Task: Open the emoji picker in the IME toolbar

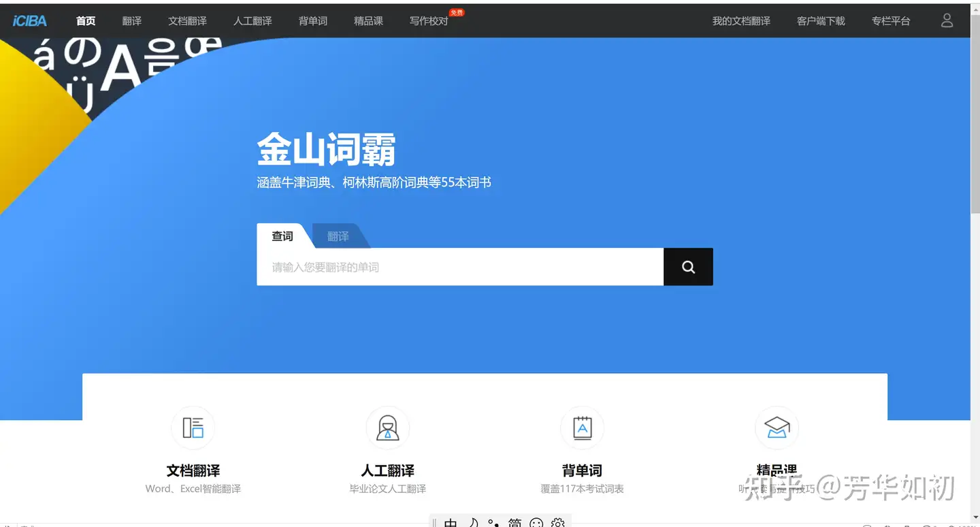Action: point(536,523)
